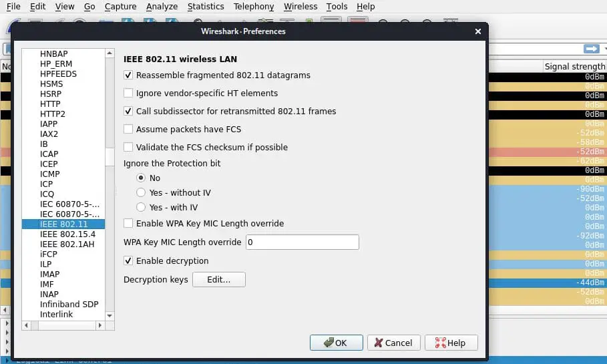The image size is (607, 364).
Task: Confirm preferences with OK button
Action: click(336, 343)
